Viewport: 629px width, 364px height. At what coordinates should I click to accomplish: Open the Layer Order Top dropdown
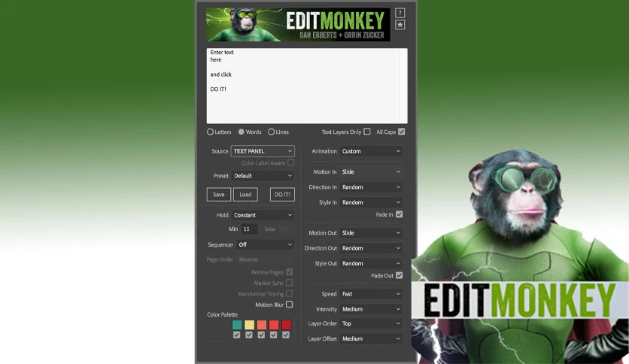tap(371, 323)
